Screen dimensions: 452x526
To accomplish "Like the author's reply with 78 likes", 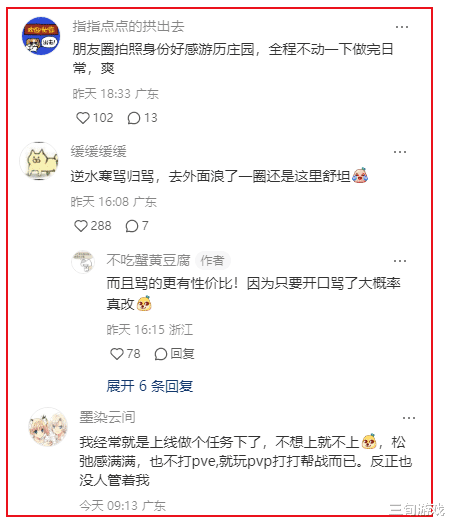I will pos(117,354).
